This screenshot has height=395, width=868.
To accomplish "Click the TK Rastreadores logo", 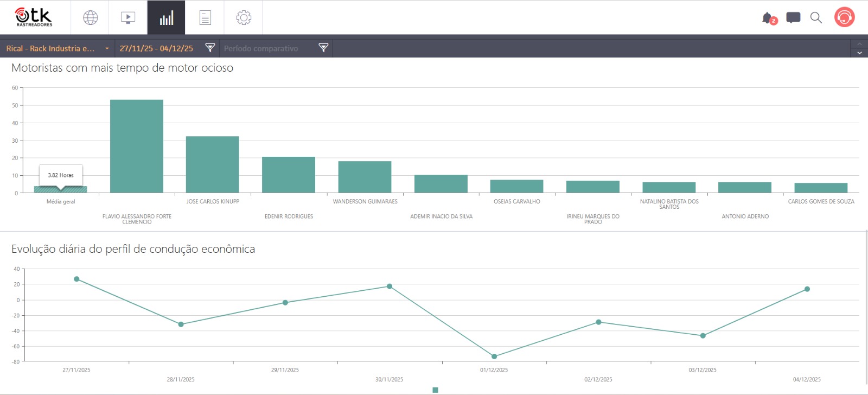I will pos(34,17).
